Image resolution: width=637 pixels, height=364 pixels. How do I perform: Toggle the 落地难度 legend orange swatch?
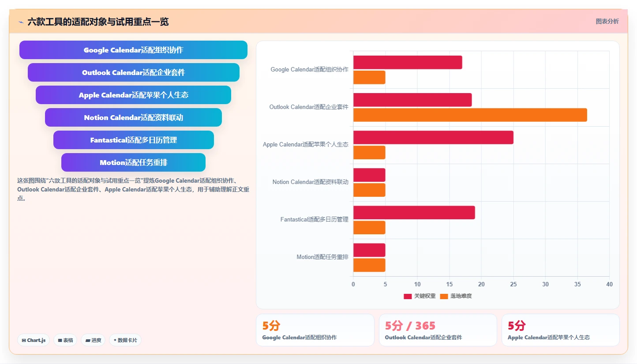point(444,296)
